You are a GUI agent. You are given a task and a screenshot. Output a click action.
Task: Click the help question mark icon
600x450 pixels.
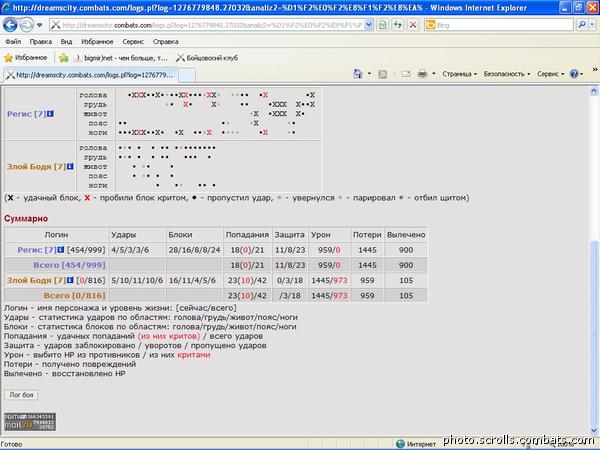(575, 74)
